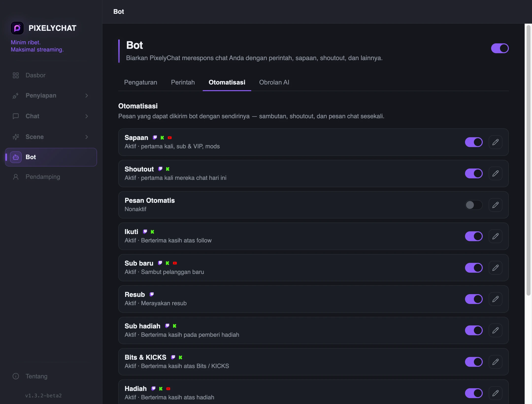
Task: Expand the Chat submenu chevron
Action: click(x=87, y=116)
